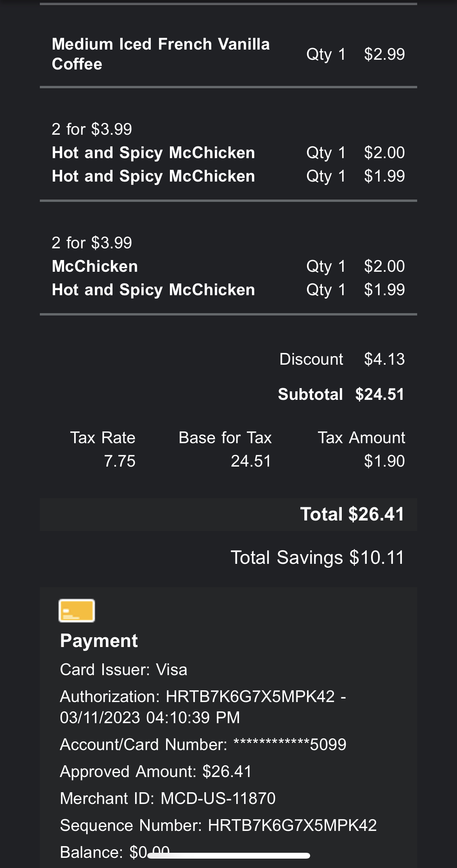
Task: Tap the $2.99 coffee price
Action: [x=384, y=54]
